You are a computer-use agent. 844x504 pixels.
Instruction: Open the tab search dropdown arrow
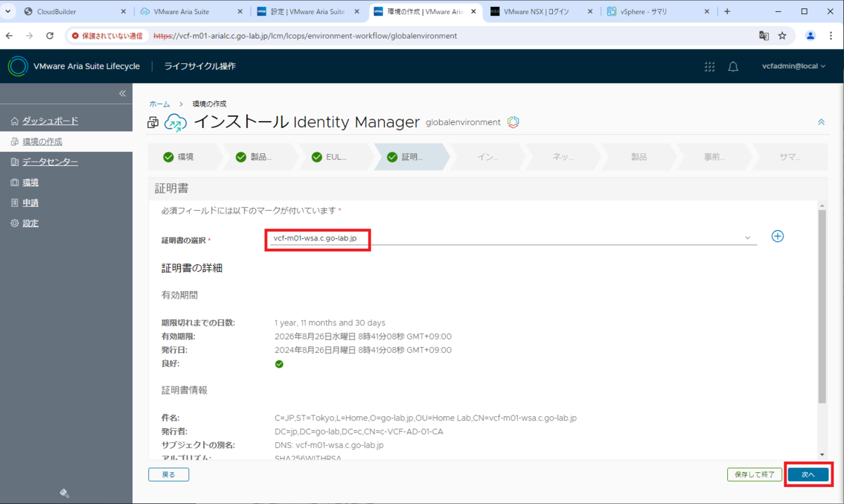coord(8,11)
